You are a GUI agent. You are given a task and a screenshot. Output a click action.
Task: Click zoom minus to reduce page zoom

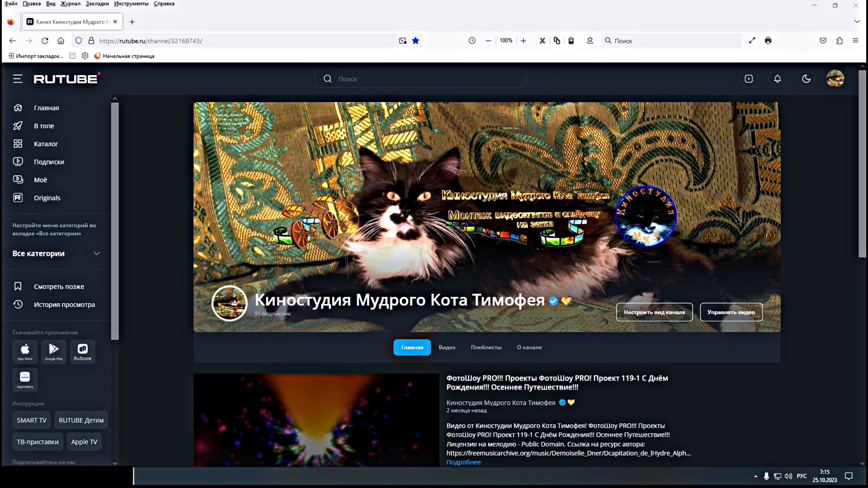point(488,41)
